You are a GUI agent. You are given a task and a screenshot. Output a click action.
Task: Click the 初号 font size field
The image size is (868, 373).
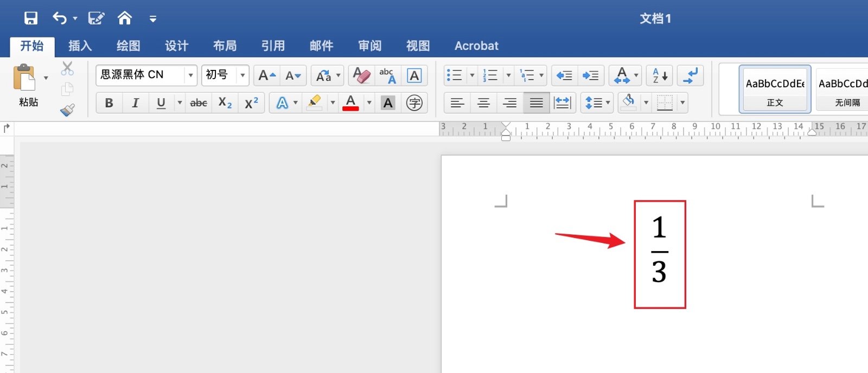click(x=219, y=75)
